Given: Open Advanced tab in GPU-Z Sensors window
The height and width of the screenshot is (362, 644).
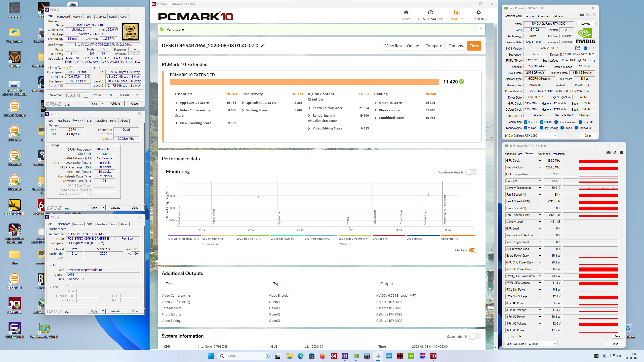Looking at the screenshot, I should (x=544, y=154).
